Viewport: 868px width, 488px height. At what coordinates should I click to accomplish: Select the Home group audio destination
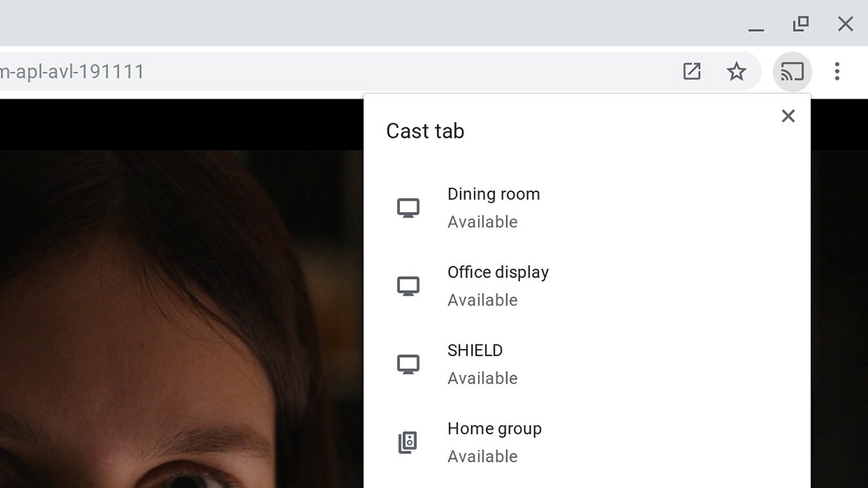tap(495, 428)
